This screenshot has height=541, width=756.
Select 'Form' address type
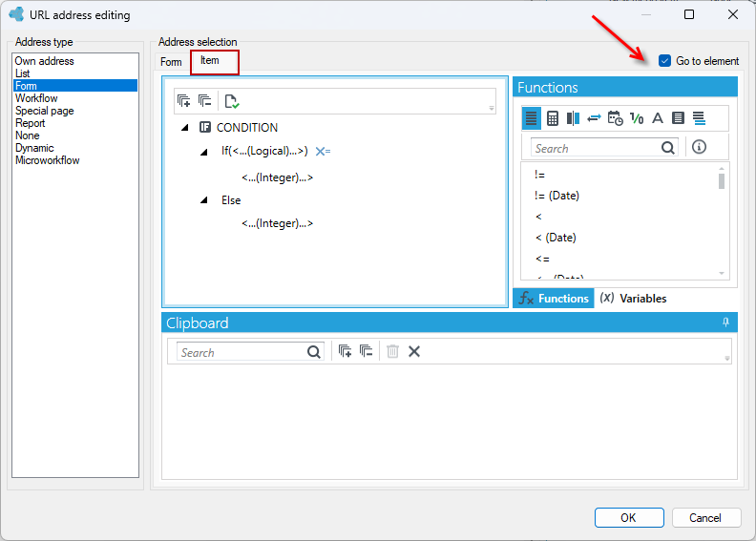tap(75, 86)
